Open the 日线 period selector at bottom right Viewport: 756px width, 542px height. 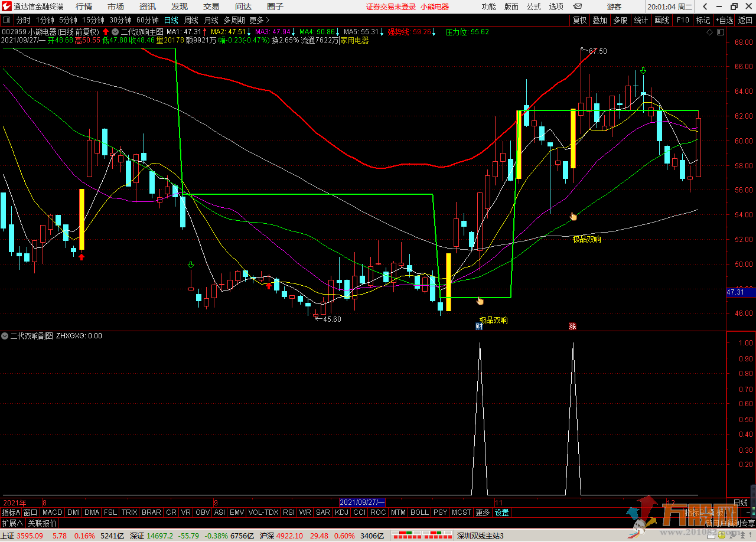point(740,502)
